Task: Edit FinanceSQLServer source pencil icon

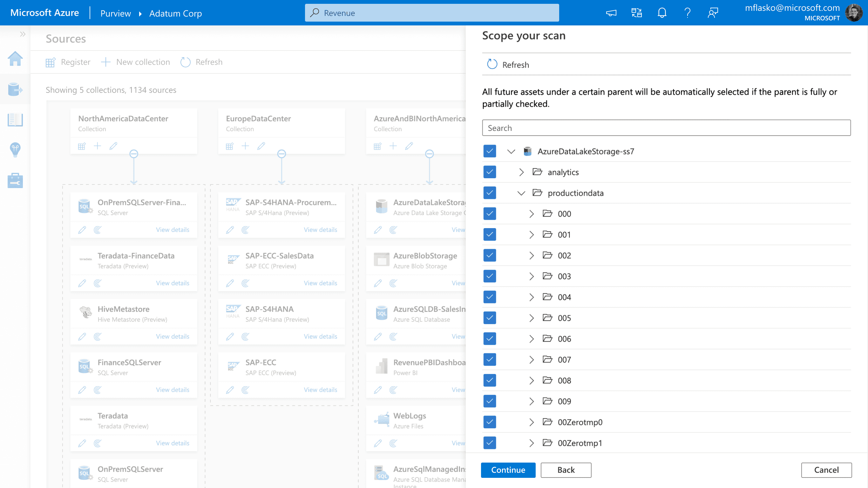Action: click(x=82, y=390)
